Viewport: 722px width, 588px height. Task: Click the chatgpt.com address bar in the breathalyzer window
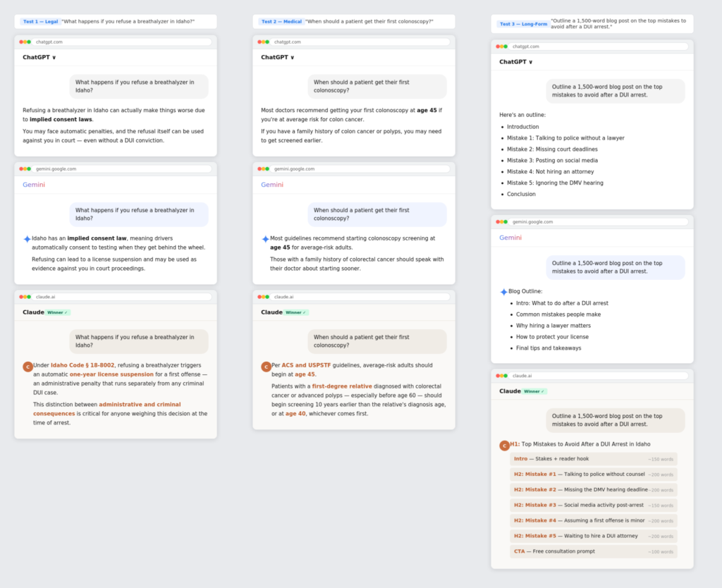[121, 42]
